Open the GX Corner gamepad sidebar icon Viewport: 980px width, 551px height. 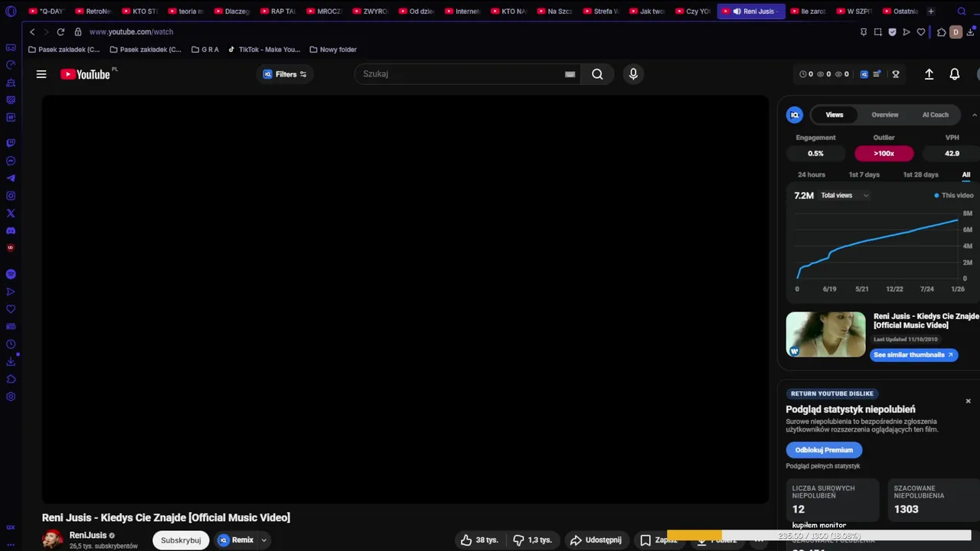click(11, 47)
